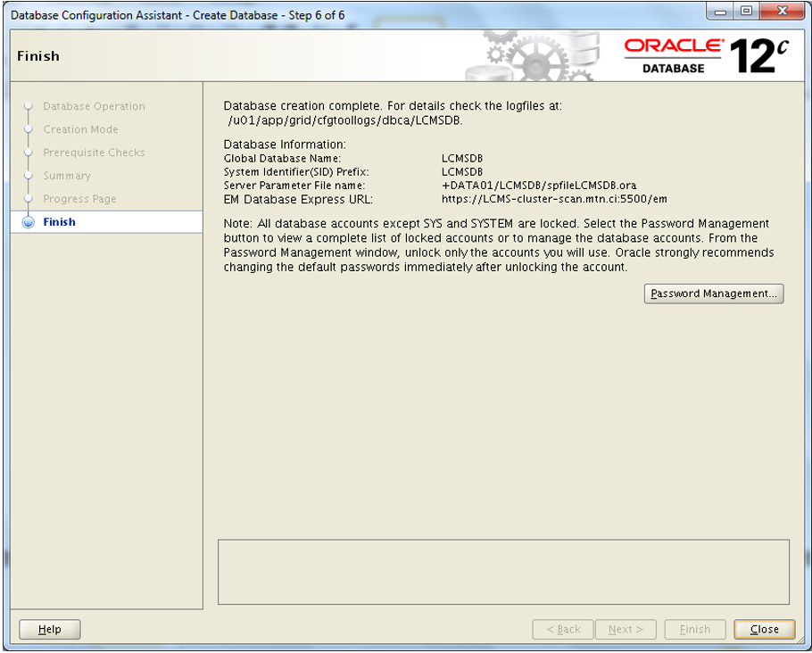This screenshot has width=812, height=653.
Task: Select the Progress Page step
Action: [79, 199]
